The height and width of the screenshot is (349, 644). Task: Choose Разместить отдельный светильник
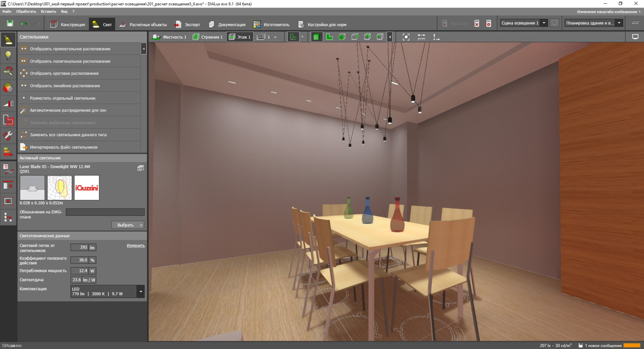coord(79,98)
